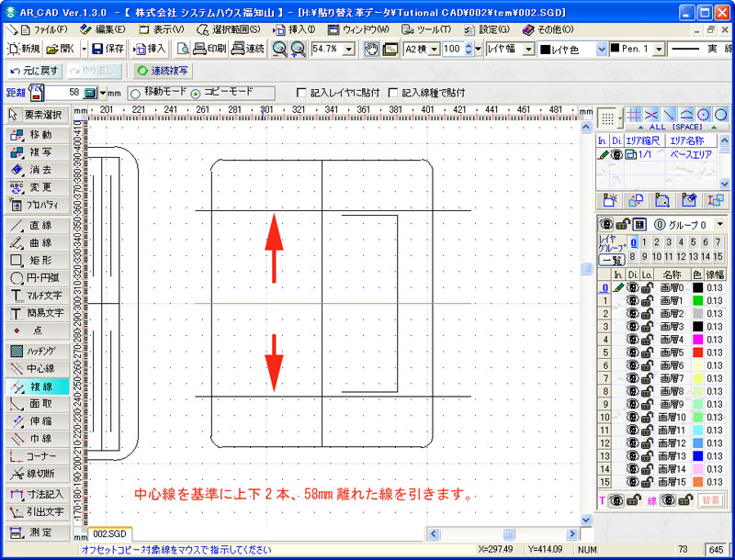
Task: Open the A2横 paper size dropdown
Action: point(434,49)
